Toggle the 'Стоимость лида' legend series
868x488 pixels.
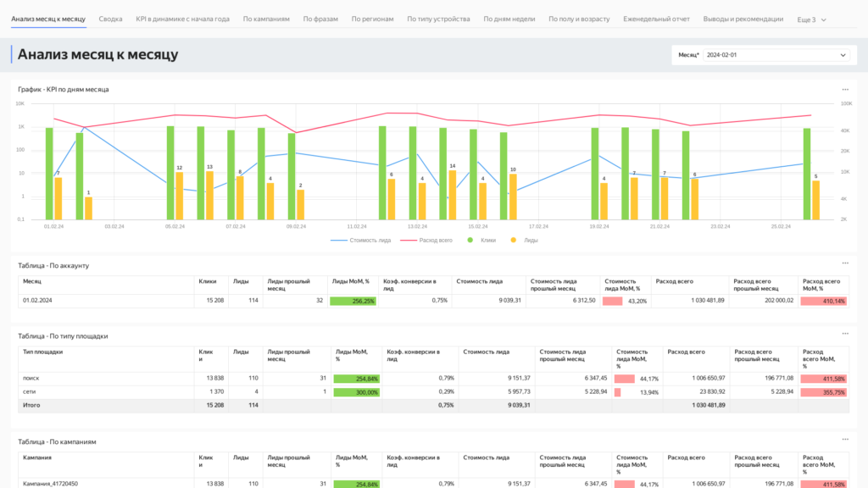coord(361,240)
